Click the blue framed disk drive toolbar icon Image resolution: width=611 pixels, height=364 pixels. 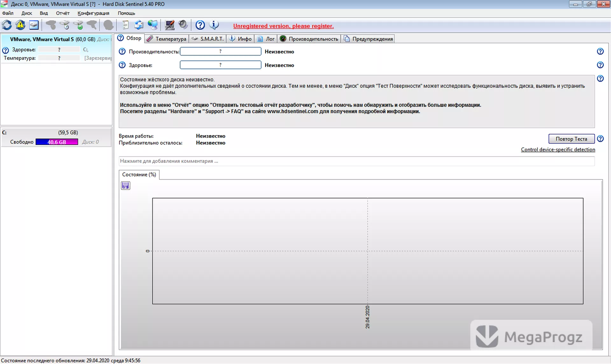click(34, 25)
